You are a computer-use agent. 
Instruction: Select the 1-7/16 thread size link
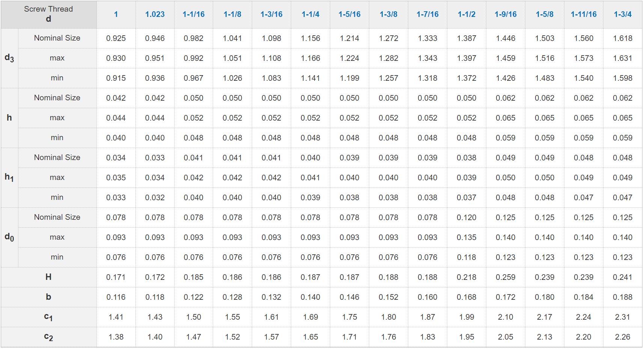(x=427, y=14)
